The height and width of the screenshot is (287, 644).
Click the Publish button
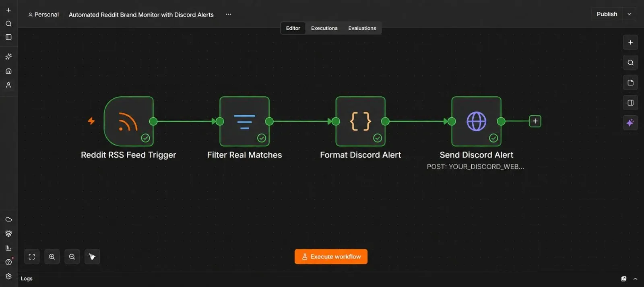[x=607, y=14]
